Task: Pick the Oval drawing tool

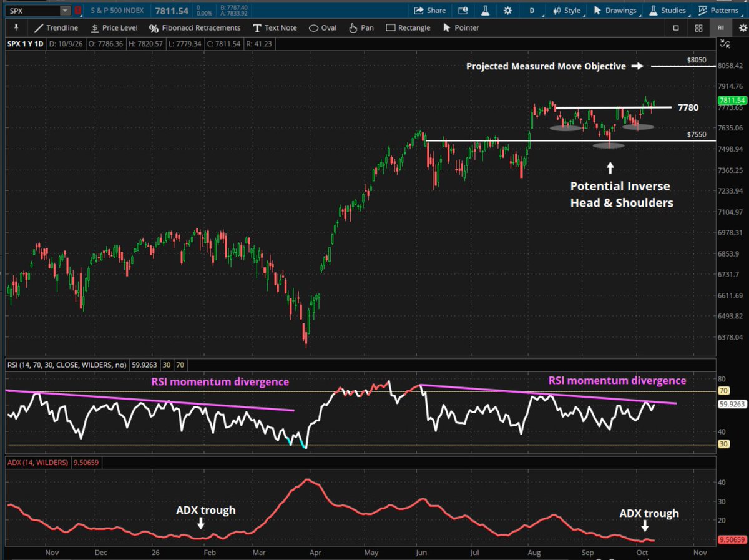Action: (323, 28)
